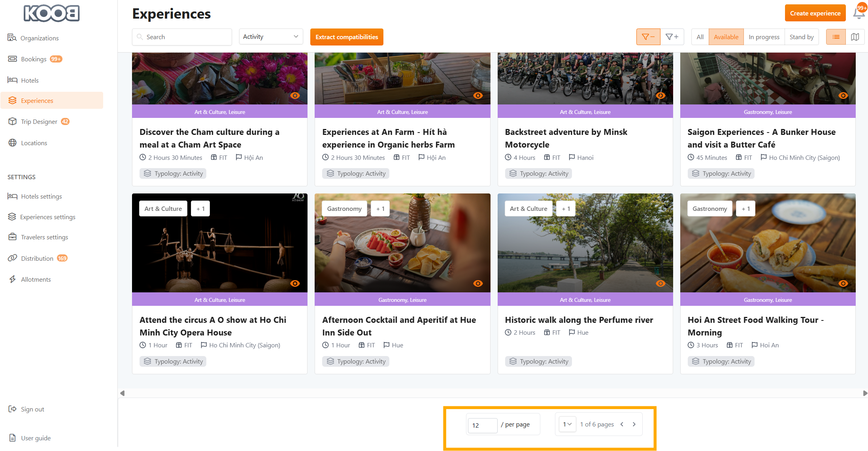Go to next page chevron

click(x=634, y=424)
